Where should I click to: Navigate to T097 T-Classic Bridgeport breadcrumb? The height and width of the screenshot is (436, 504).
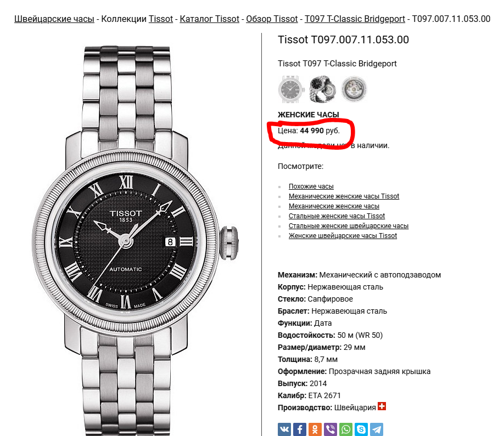[x=355, y=19]
